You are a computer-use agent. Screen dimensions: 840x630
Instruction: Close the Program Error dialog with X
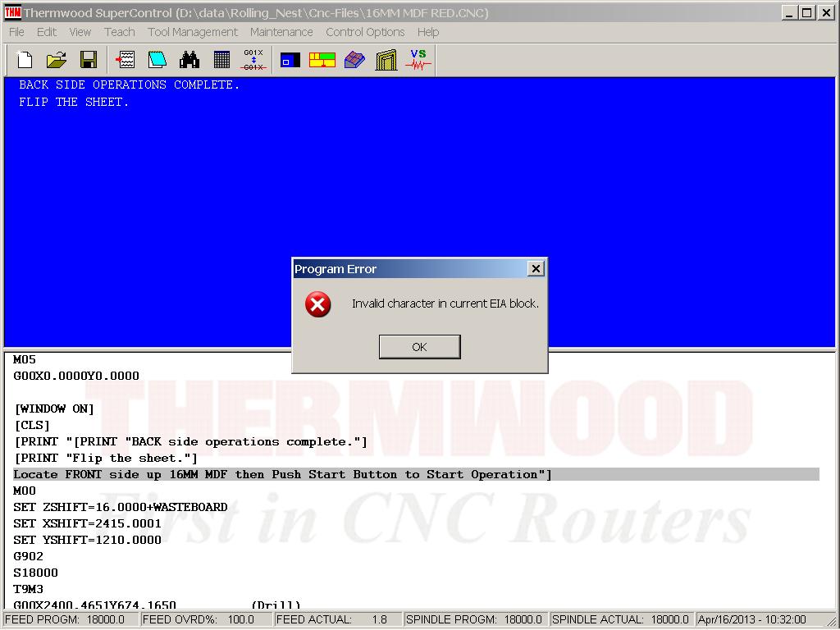click(x=536, y=268)
